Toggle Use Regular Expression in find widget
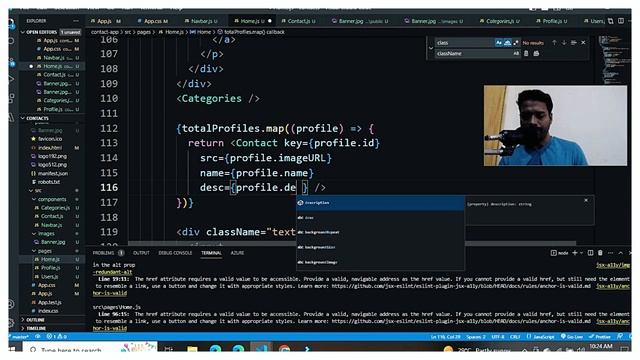640x360 pixels. [516, 42]
